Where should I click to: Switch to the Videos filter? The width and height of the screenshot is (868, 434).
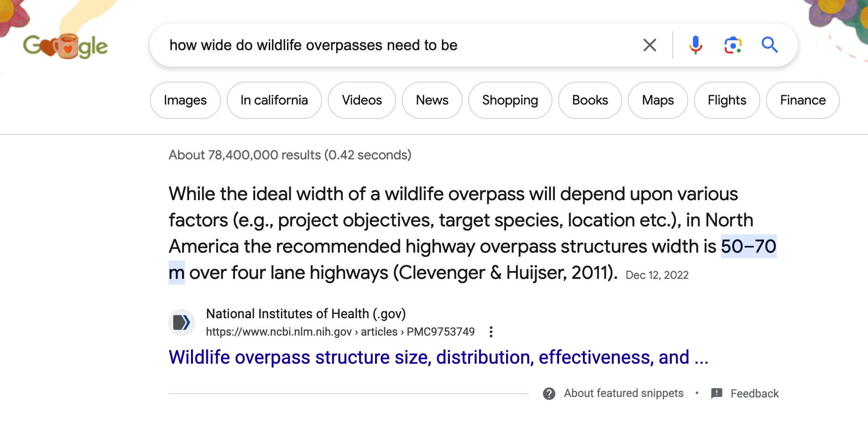tap(362, 100)
